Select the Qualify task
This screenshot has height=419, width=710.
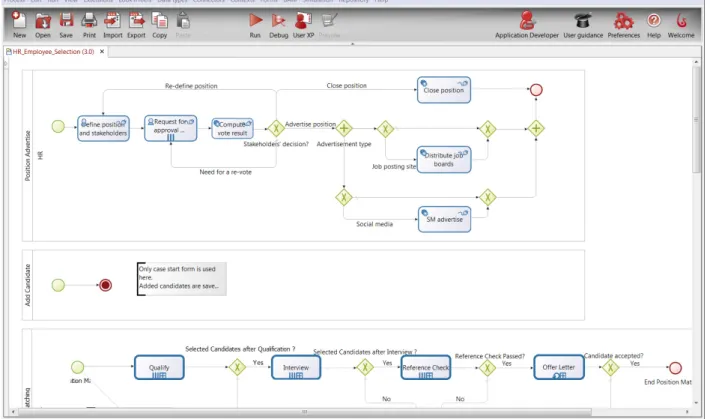click(x=159, y=367)
